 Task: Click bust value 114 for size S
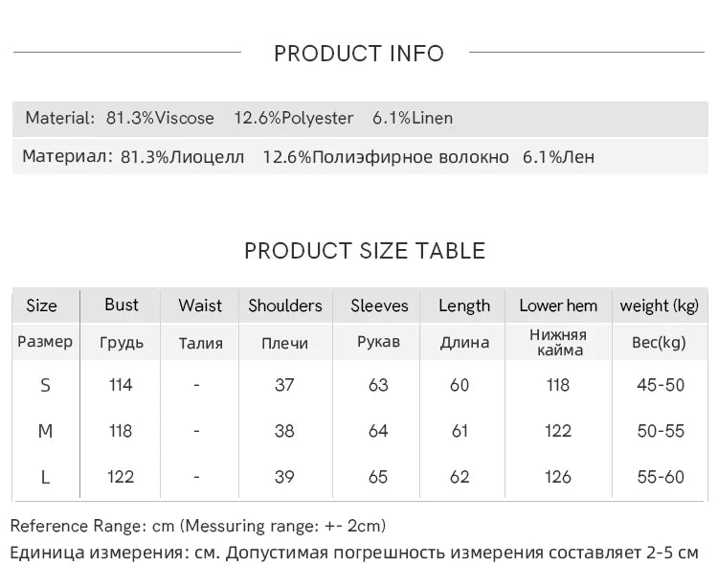(x=121, y=385)
